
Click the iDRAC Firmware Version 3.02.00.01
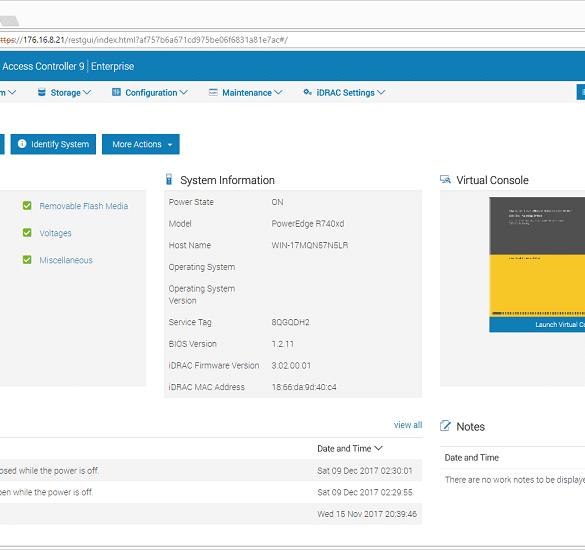291,365
